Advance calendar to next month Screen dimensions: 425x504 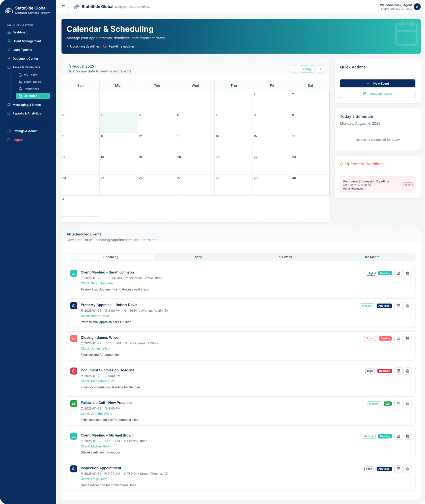[x=320, y=69]
